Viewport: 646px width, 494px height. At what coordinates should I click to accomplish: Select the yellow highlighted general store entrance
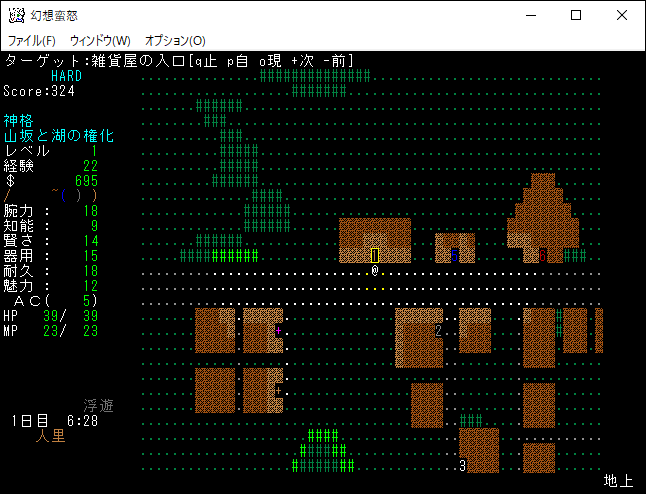(x=375, y=255)
